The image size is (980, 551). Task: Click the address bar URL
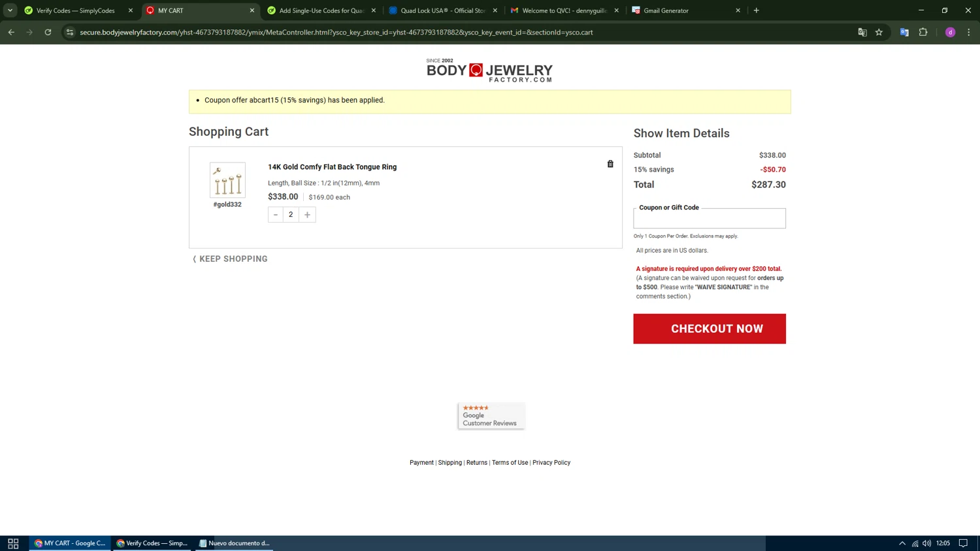(336, 32)
